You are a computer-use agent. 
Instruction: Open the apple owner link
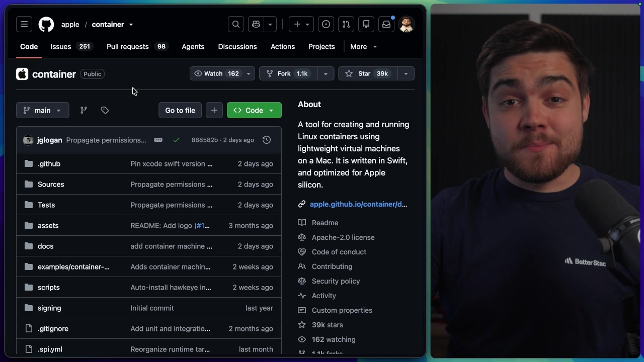point(70,25)
